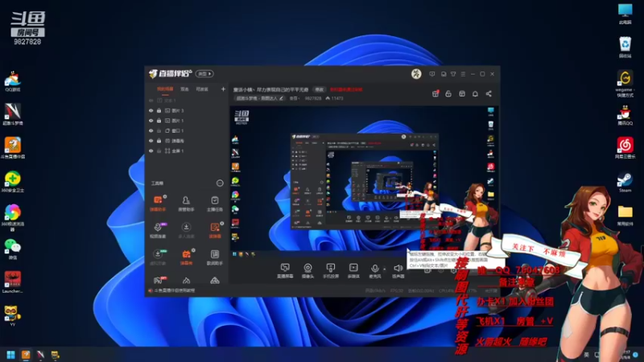The image size is (644, 362).
Task: Switch to the second scene tab
Action: pyautogui.click(x=185, y=89)
